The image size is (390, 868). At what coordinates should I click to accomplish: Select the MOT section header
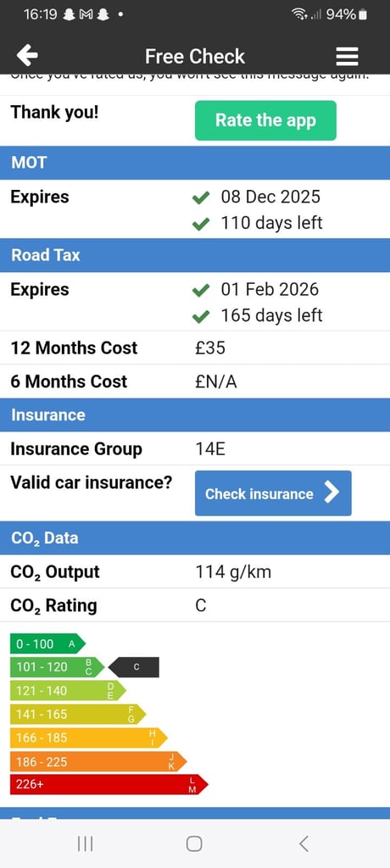pyautogui.click(x=195, y=163)
